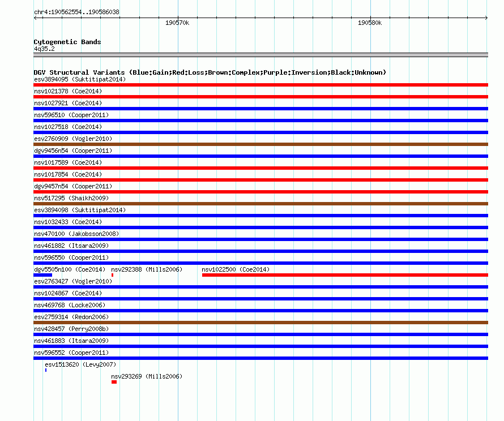Screen dimensions: 504x421
Task: Click the red bar under dgv9457n54
Action: 260,192
